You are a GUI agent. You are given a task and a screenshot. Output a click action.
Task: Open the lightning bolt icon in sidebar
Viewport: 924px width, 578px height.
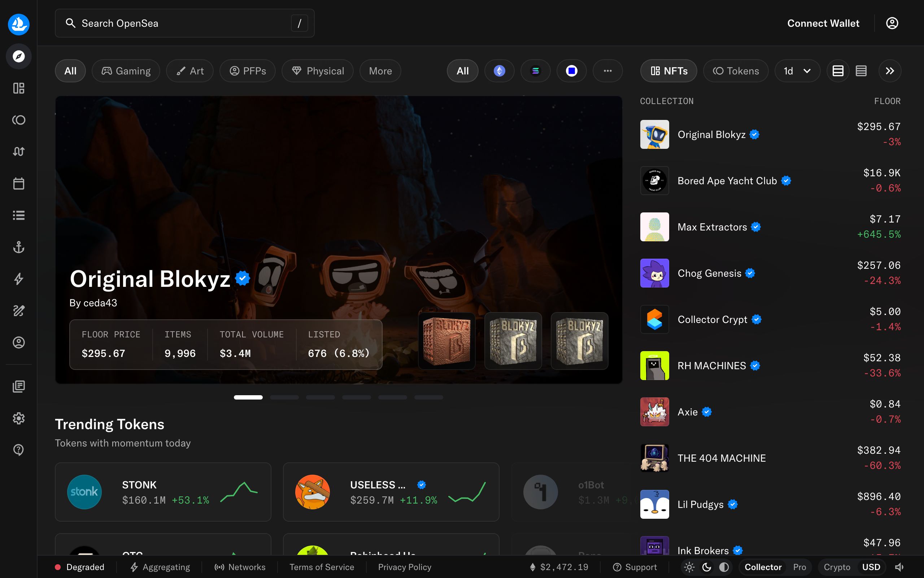point(19,279)
